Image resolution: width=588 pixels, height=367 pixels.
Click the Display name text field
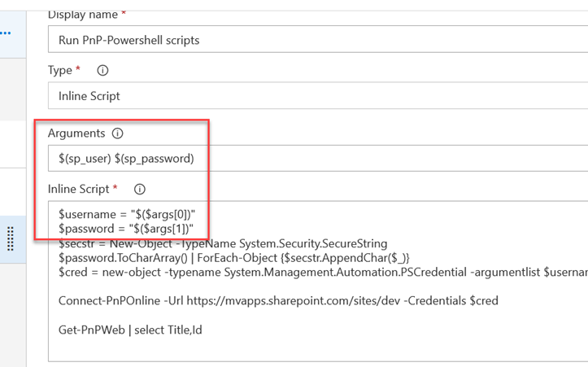tap(317, 40)
